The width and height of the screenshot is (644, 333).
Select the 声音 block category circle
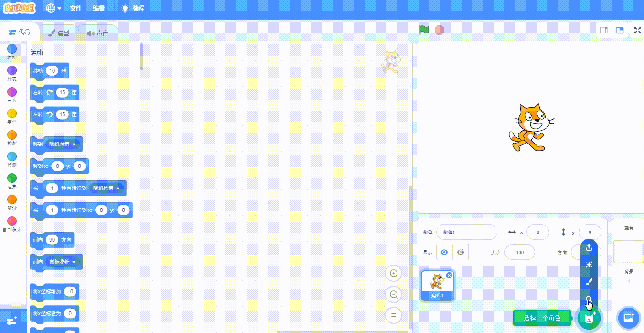(12, 91)
